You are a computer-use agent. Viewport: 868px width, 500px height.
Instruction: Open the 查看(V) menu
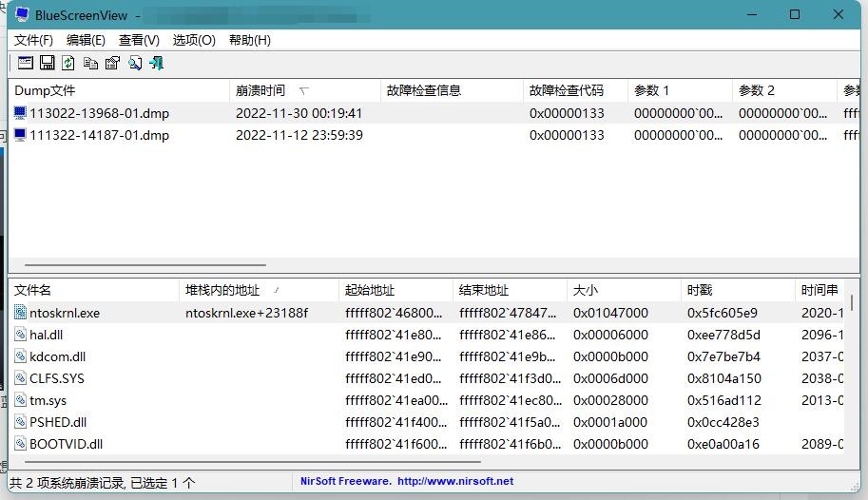pyautogui.click(x=139, y=40)
